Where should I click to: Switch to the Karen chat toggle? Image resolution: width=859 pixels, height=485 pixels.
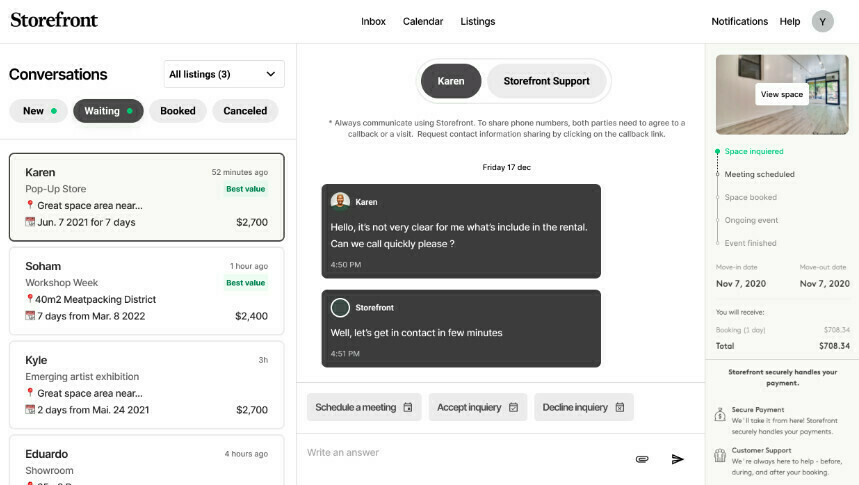pos(451,81)
